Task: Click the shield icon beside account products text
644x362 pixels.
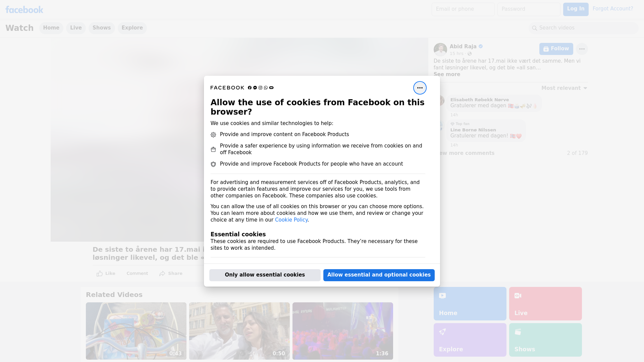Action: (x=213, y=164)
